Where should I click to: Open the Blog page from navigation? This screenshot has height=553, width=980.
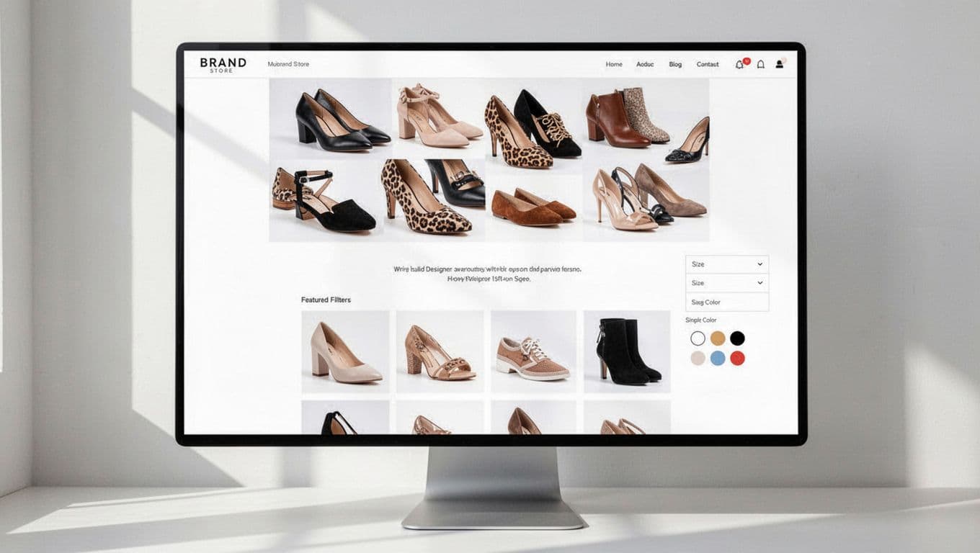(675, 64)
